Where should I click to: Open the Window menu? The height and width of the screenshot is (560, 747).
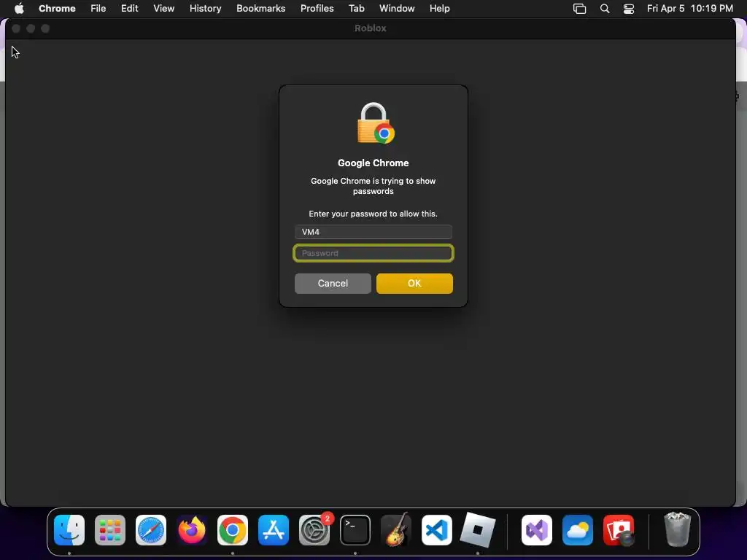point(397,9)
